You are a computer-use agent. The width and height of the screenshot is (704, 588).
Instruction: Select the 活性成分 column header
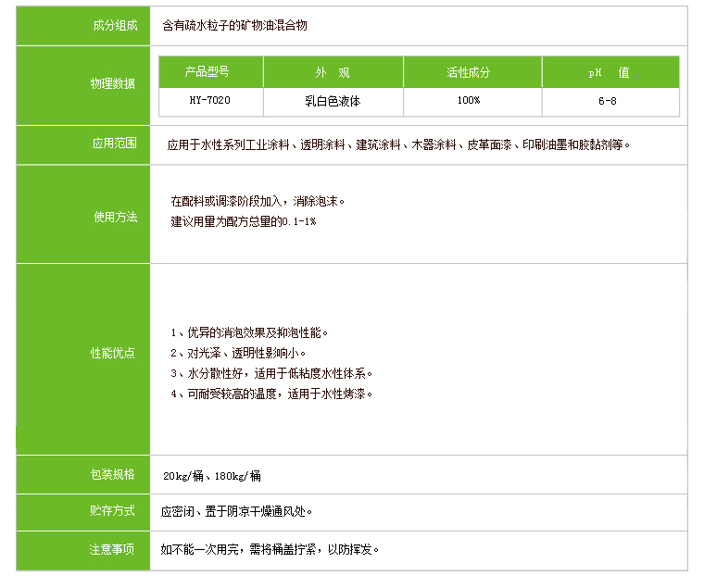point(468,72)
